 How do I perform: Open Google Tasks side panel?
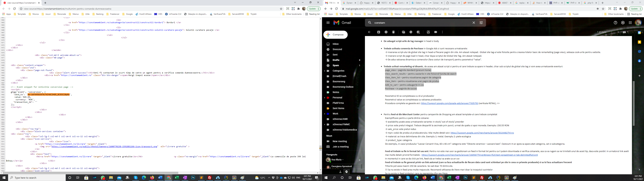point(639,51)
